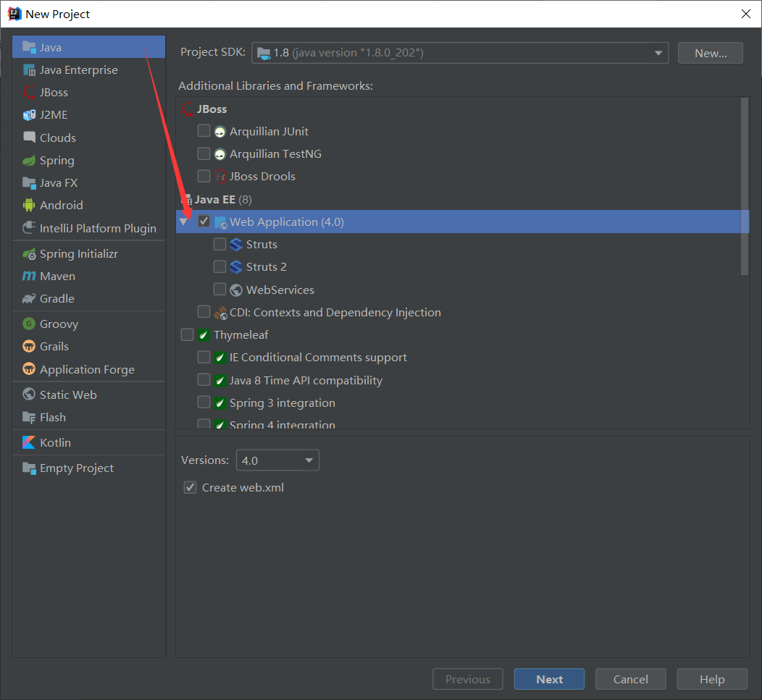
Task: Click the Previous button
Action: (x=467, y=679)
